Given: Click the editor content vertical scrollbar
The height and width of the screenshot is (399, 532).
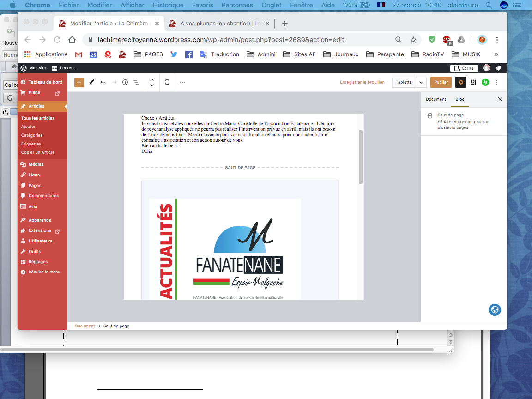Looking at the screenshot, I should pyautogui.click(x=361, y=157).
